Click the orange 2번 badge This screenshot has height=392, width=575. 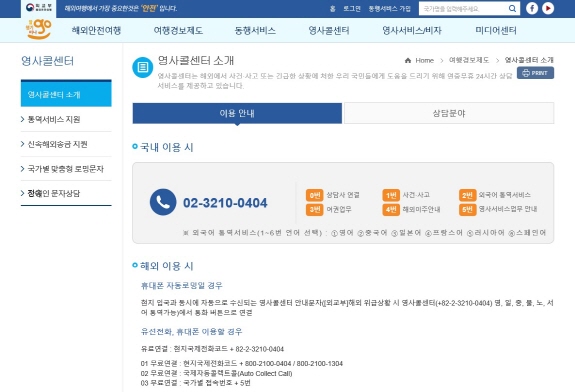coord(468,195)
